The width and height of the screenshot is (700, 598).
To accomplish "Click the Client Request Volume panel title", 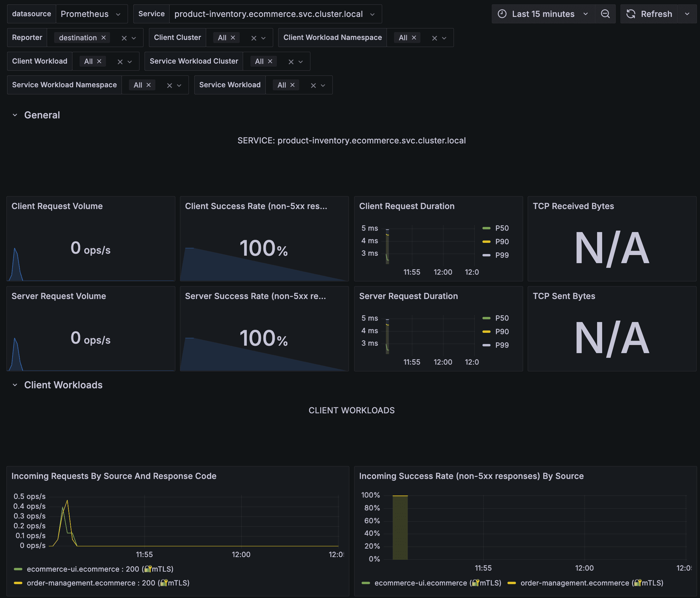I will 57,206.
